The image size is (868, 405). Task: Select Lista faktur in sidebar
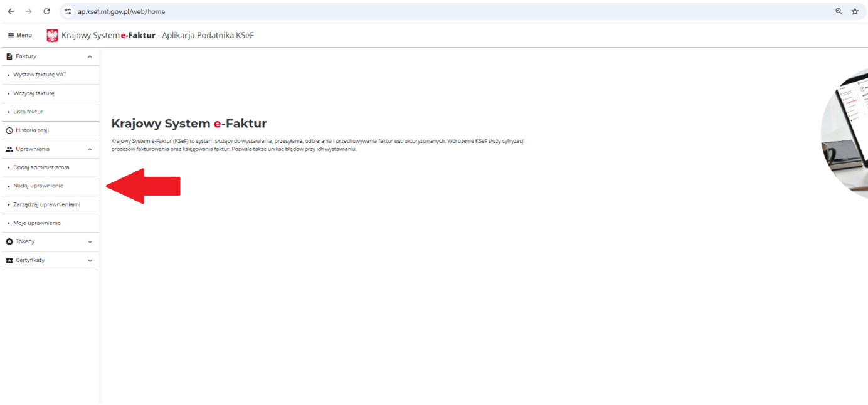click(28, 112)
